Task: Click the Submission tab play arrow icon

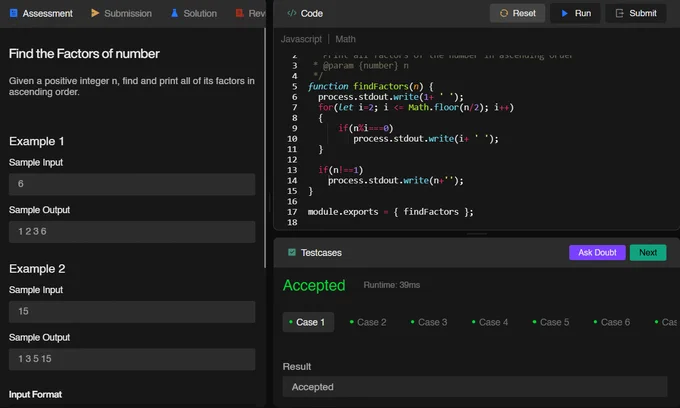Action: coord(95,13)
